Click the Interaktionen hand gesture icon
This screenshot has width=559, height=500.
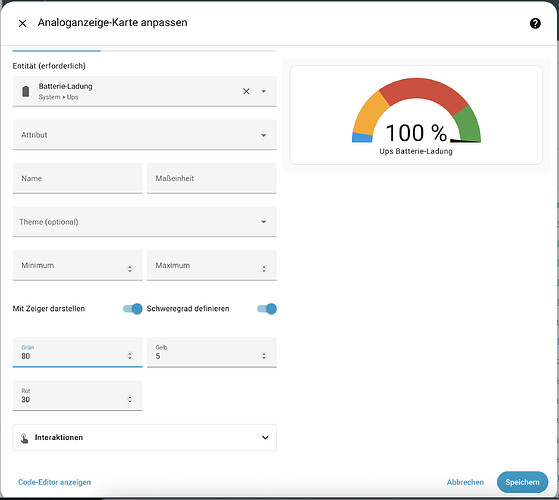coord(24,438)
